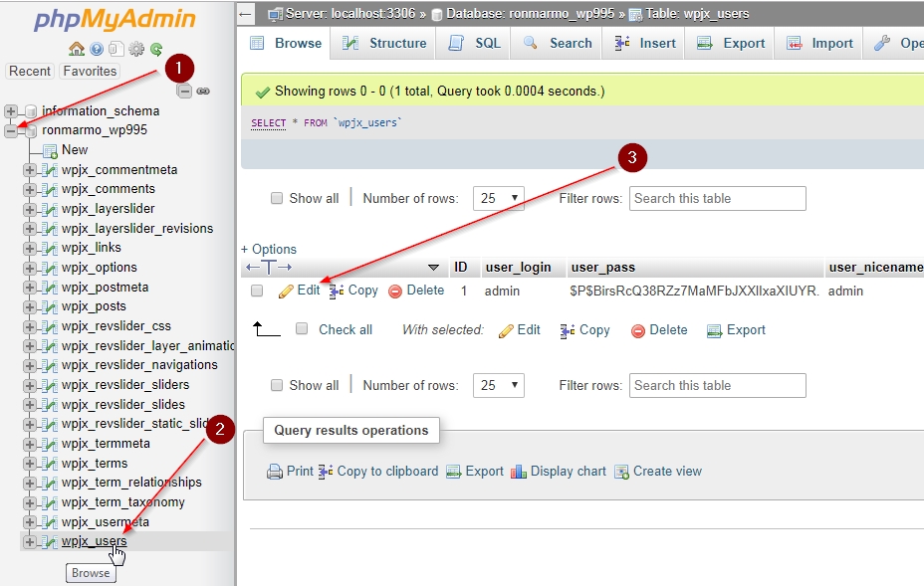Open the column sort options triangle
Viewport: 924px width, 586px height.
coord(434,268)
